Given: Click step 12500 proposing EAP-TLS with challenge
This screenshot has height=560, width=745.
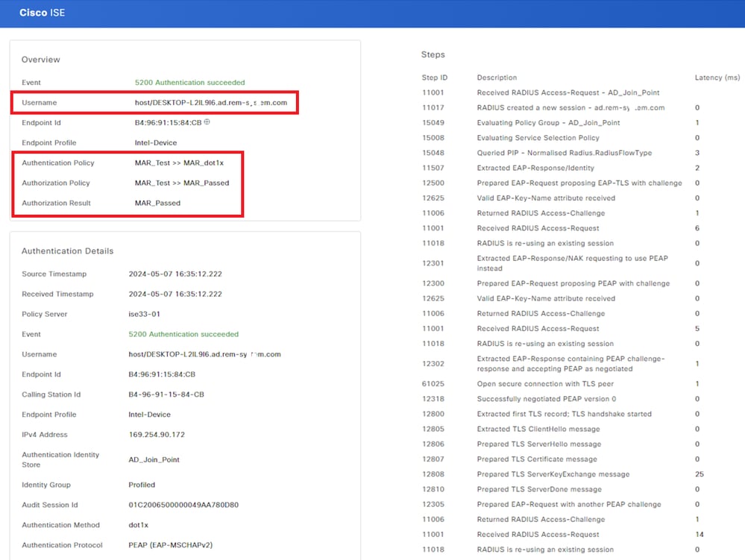Looking at the screenshot, I should point(579,183).
